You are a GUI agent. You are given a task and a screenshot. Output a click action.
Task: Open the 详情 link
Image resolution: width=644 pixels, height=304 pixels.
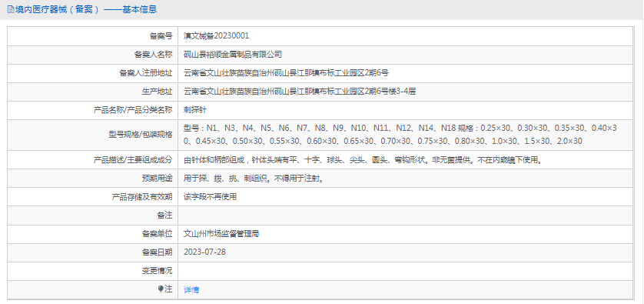(x=191, y=289)
